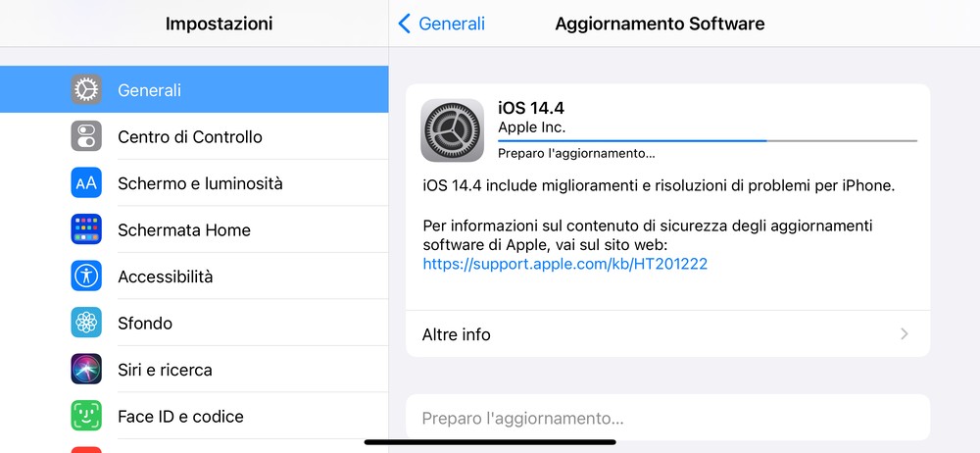Tap the Preparo l'aggiornamento status row
Screen dimensions: 980x453
click(666, 419)
